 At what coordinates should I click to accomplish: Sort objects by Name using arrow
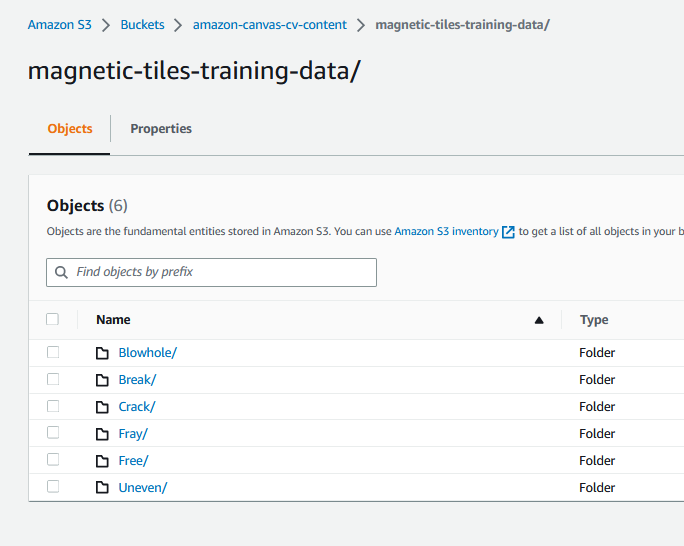click(539, 320)
